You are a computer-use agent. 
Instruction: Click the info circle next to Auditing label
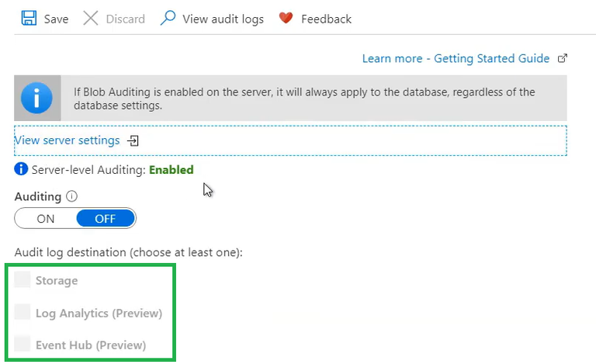tap(72, 197)
